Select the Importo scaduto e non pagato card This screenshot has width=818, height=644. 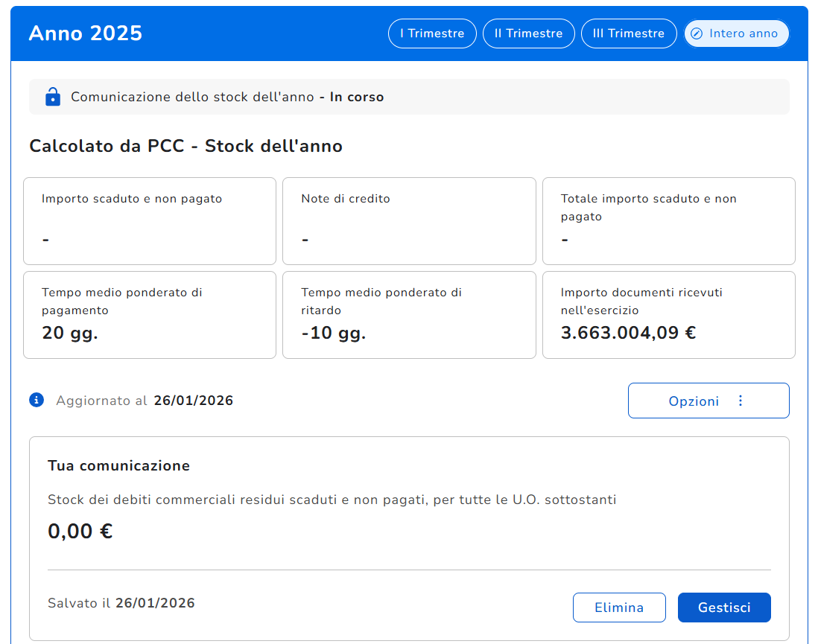click(150, 221)
